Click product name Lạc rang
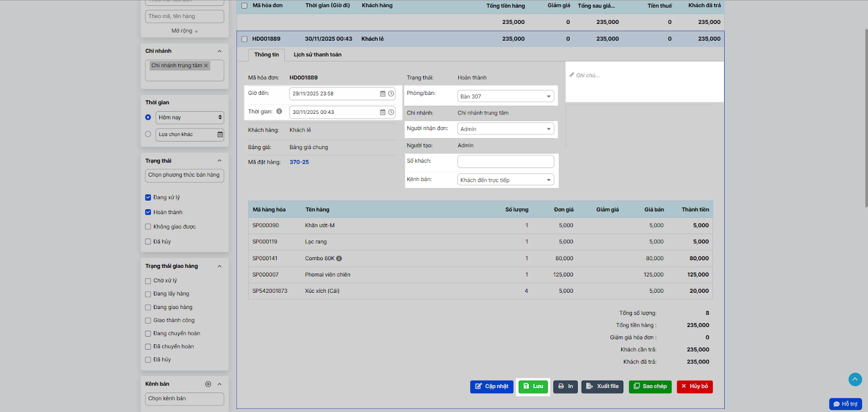Image resolution: width=868 pixels, height=412 pixels. (316, 242)
